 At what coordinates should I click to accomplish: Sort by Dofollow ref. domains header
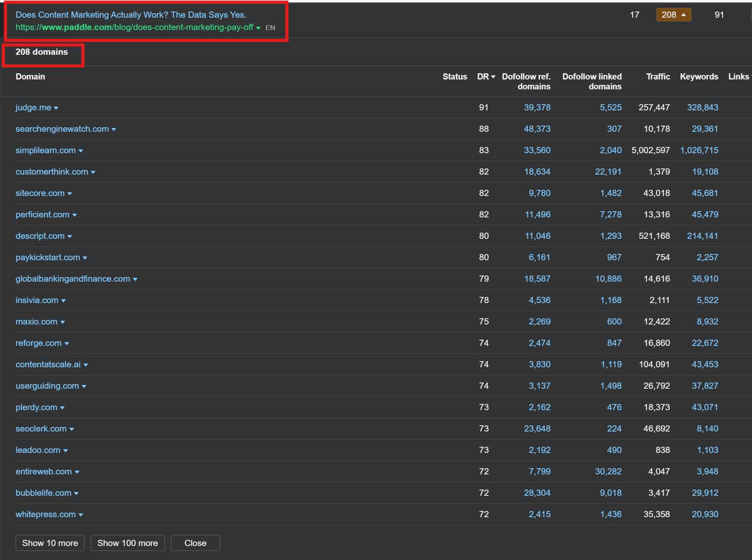pos(526,82)
